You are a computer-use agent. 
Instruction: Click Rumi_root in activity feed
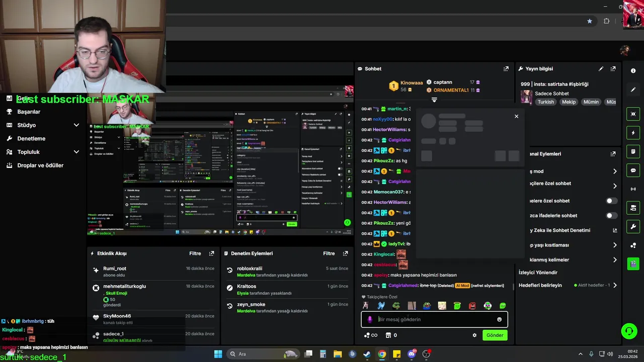click(115, 268)
